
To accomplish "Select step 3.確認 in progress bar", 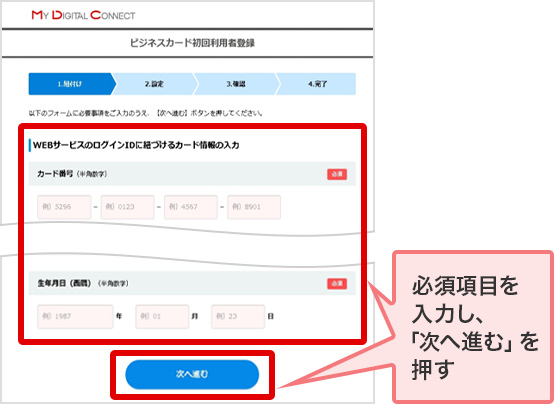I will (236, 84).
